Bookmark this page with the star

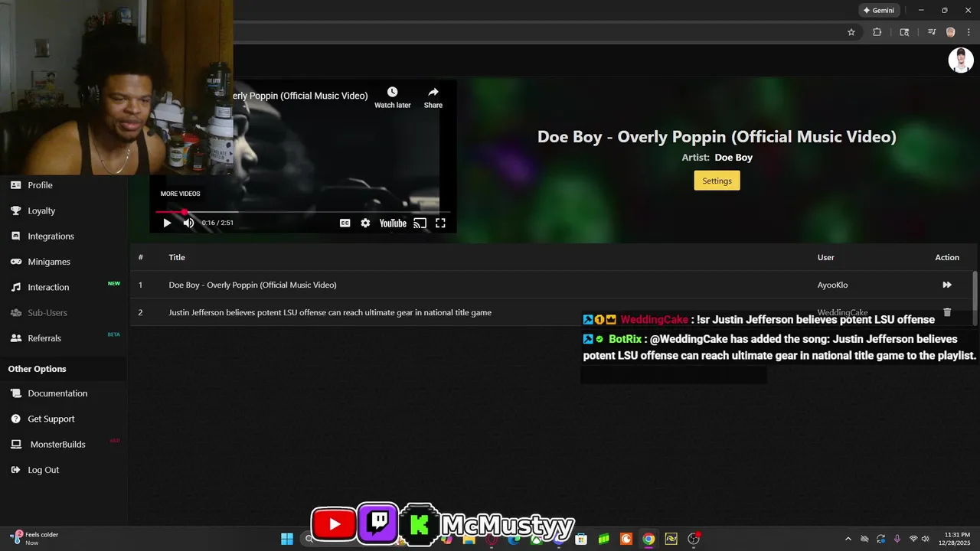pos(851,32)
